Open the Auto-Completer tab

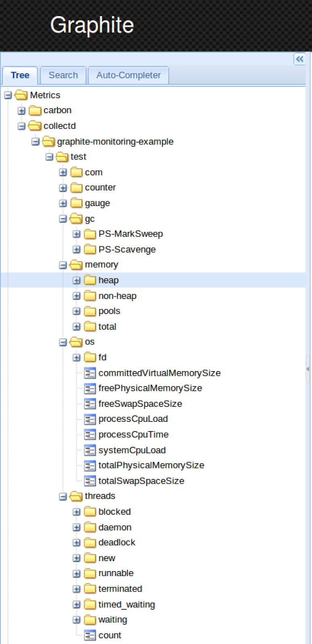(129, 75)
